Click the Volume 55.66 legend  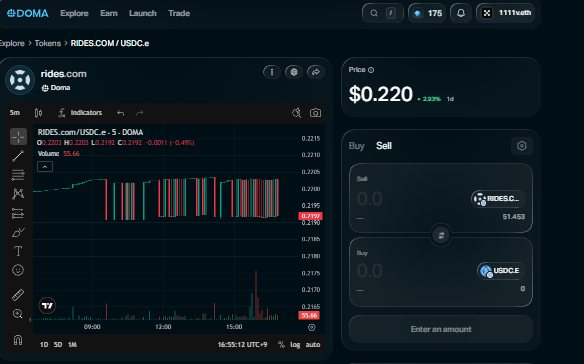58,153
